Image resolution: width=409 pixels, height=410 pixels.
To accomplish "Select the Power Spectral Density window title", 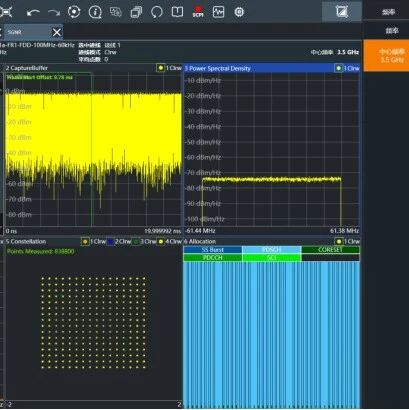I will click(217, 68).
